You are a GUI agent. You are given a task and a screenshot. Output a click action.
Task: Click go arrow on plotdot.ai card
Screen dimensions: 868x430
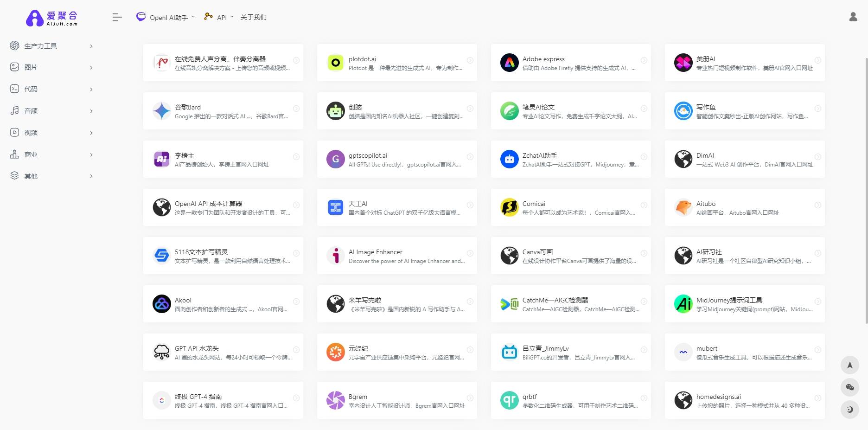click(x=470, y=60)
